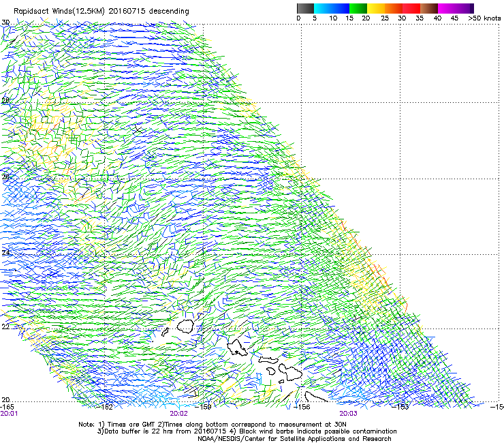The image size is (504, 443).
Task: Click the NOAA/NESDIS credit line
Action: [x=294, y=439]
